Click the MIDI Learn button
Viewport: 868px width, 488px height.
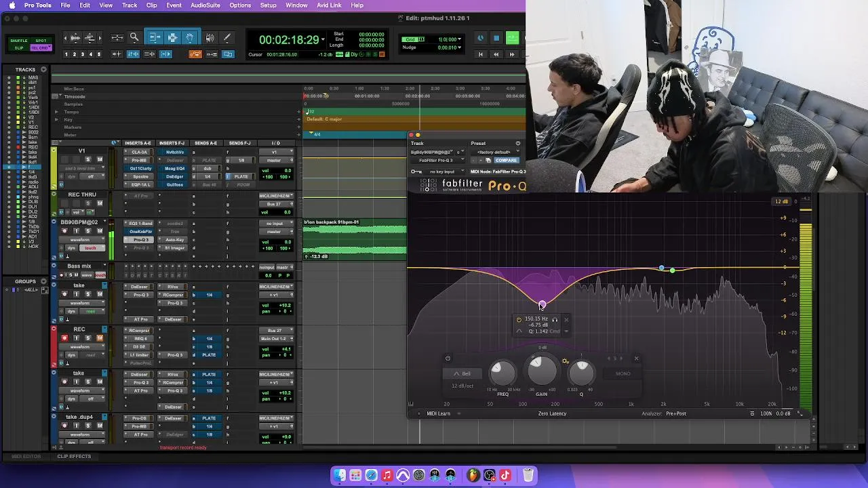(x=438, y=413)
